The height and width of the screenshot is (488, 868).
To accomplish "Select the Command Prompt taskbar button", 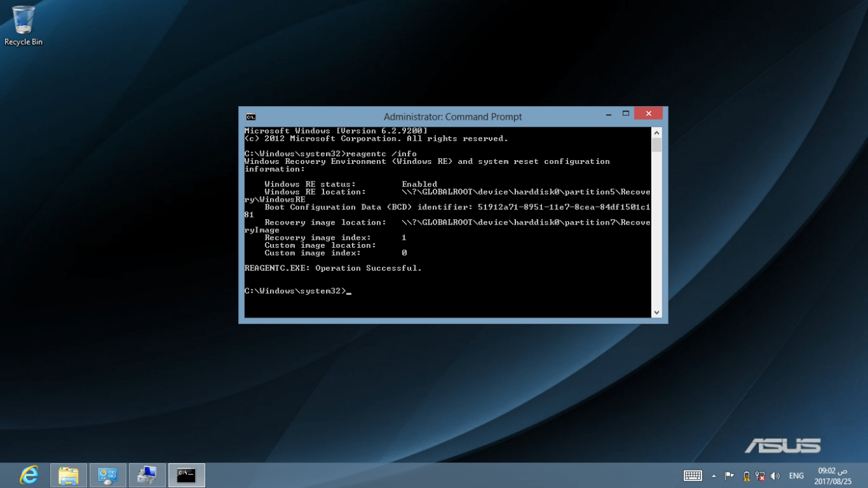I will pyautogui.click(x=187, y=475).
